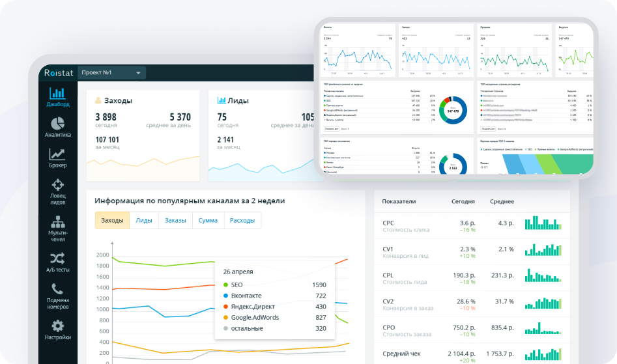Viewport: 617px width, 364px height.
Task: Click the Сегодня column header
Action: [463, 201]
